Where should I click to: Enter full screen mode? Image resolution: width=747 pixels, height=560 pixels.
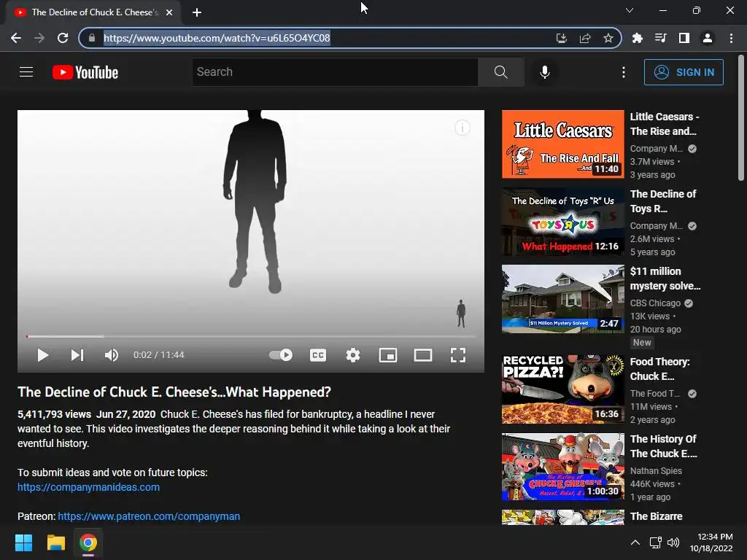pos(458,355)
